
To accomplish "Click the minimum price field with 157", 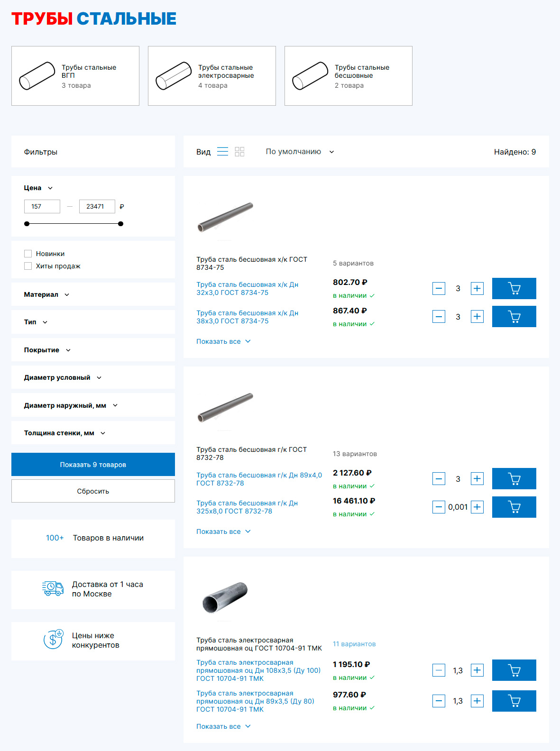I will pos(42,206).
